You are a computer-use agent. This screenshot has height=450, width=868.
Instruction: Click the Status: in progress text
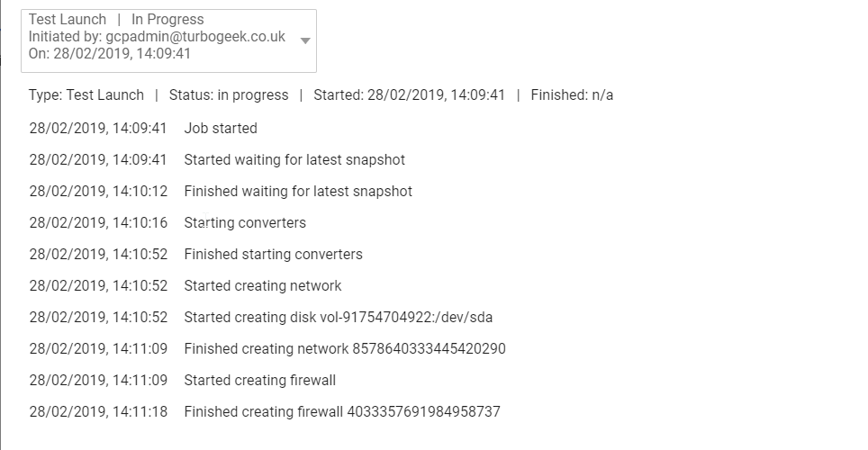[229, 95]
